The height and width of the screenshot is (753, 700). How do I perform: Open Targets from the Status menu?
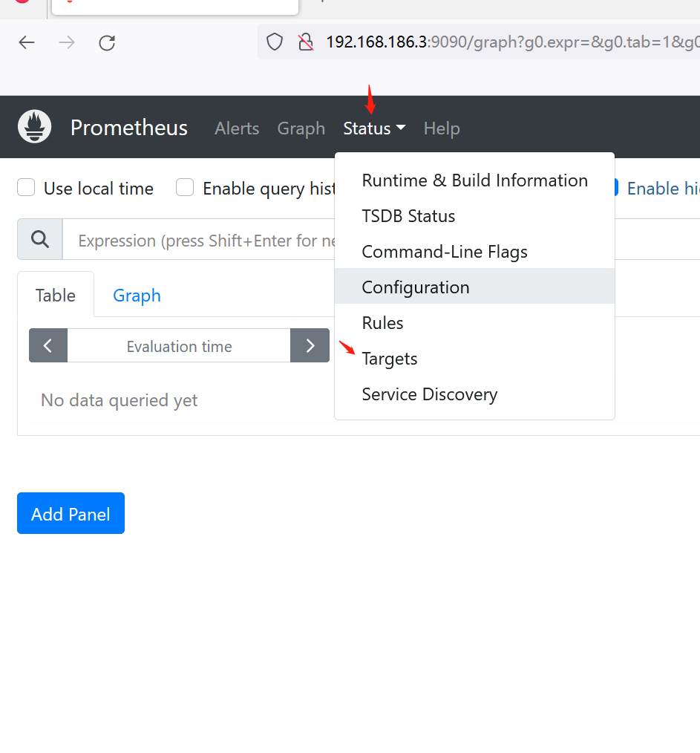[390, 359]
